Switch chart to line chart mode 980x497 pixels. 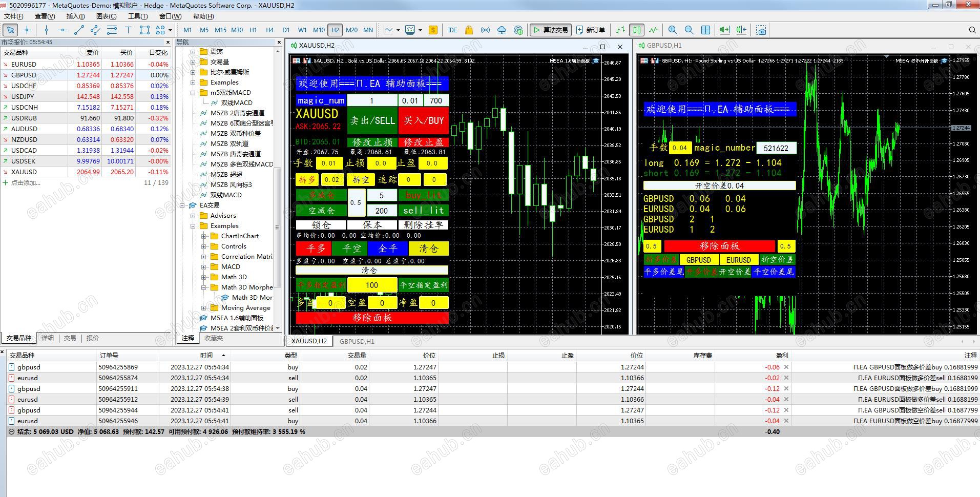[653, 30]
